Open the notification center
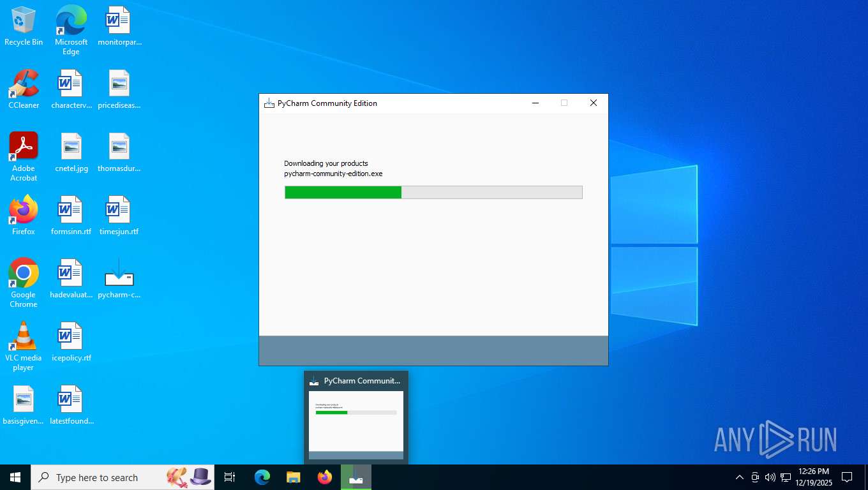868x490 pixels. 847,477
